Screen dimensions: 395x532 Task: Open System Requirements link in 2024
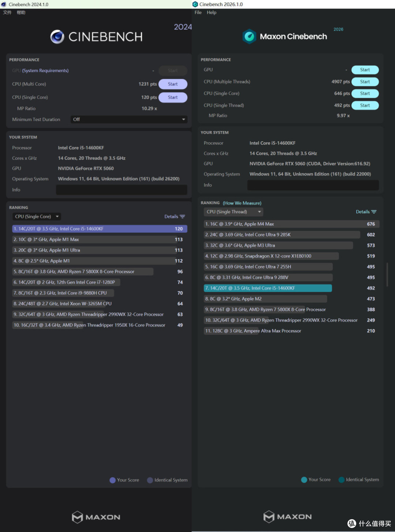point(45,71)
